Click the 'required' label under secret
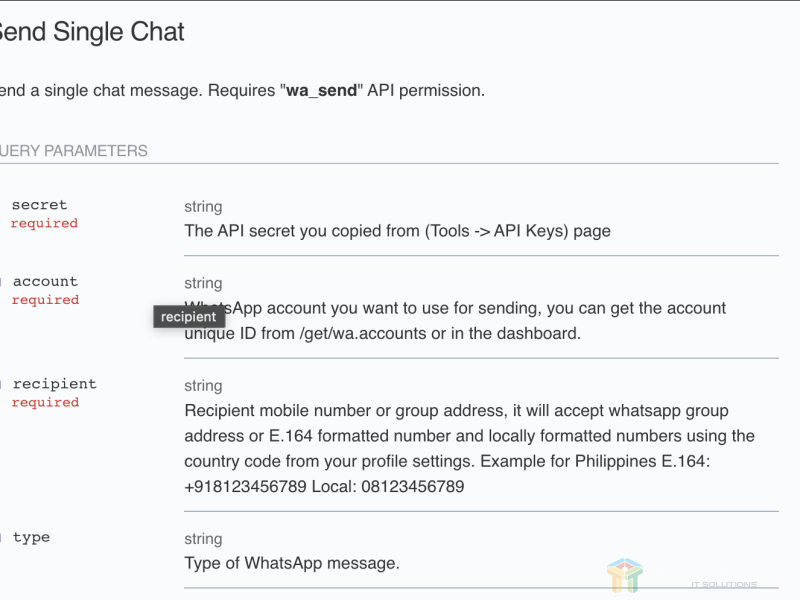 point(44,223)
